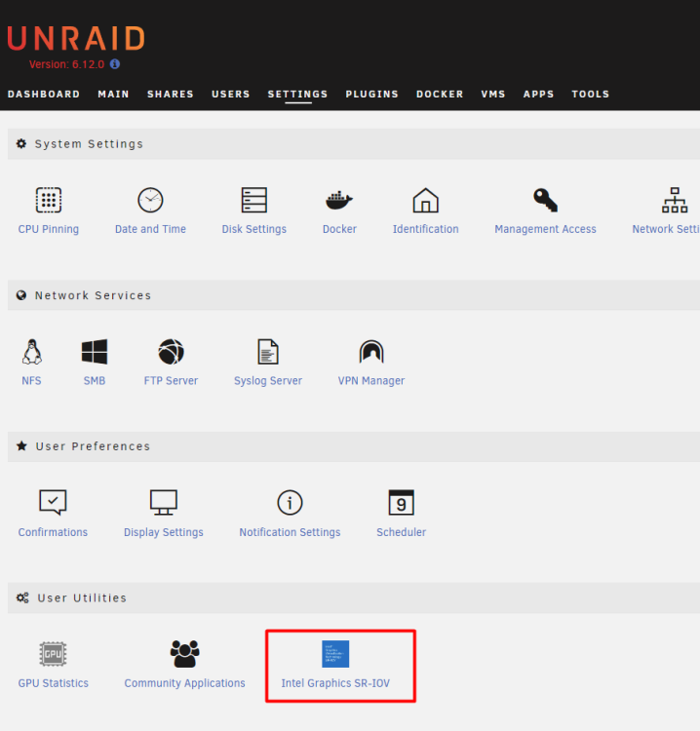This screenshot has width=700, height=731.
Task: Click the NFS link text
Action: point(32,380)
